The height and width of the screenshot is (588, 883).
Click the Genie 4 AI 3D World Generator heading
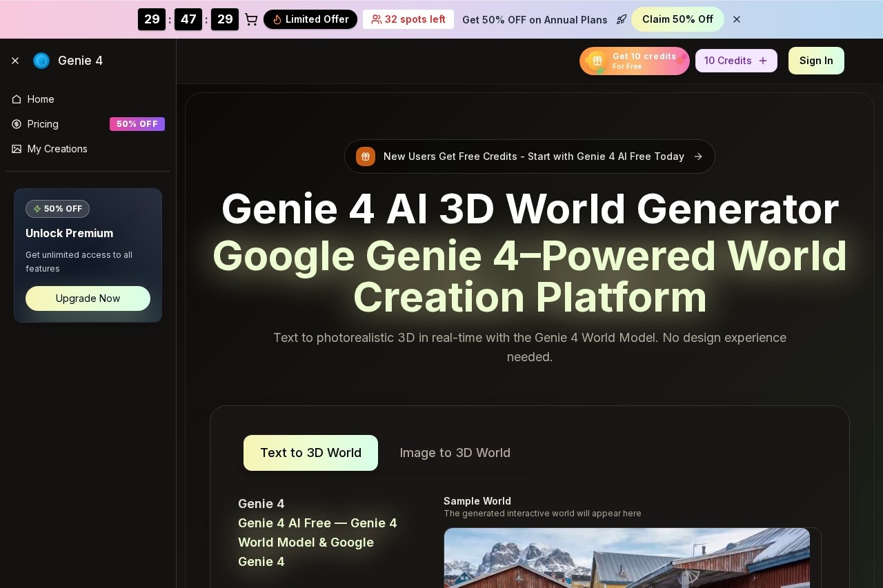coord(530,209)
